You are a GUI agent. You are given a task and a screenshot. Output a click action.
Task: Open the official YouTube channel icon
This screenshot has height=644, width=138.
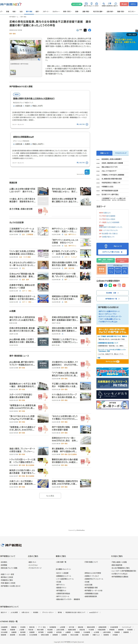pos(115,285)
